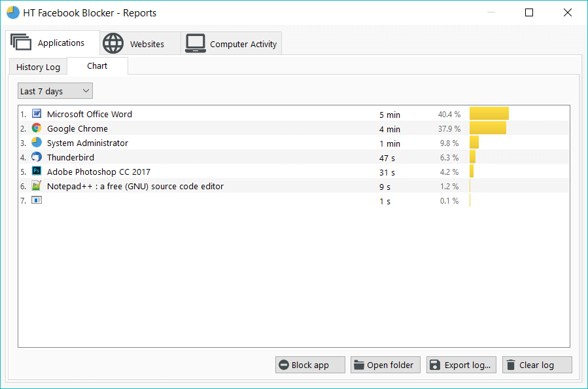Select the Notepad++ source code editor row
Viewport: 588px width, 389px height.
(x=294, y=186)
